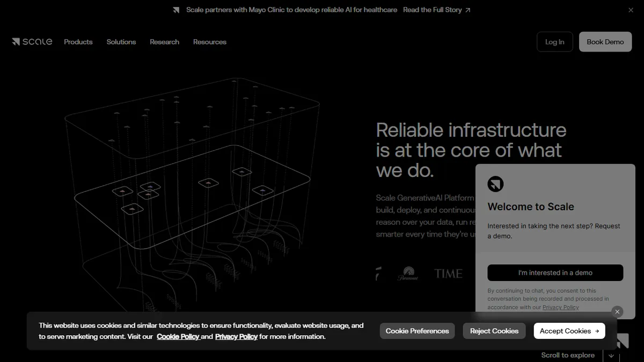This screenshot has height=362, width=644.
Task: Click Reject Cookies
Action: pyautogui.click(x=494, y=331)
